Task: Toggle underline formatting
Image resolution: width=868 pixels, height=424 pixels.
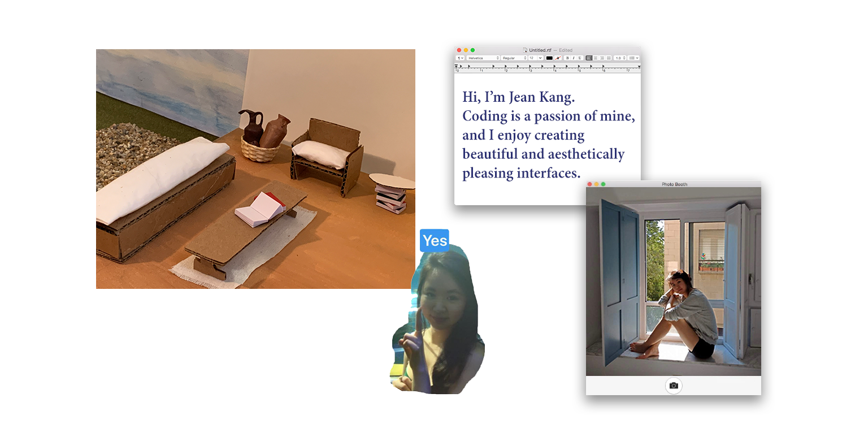Action: [580, 58]
